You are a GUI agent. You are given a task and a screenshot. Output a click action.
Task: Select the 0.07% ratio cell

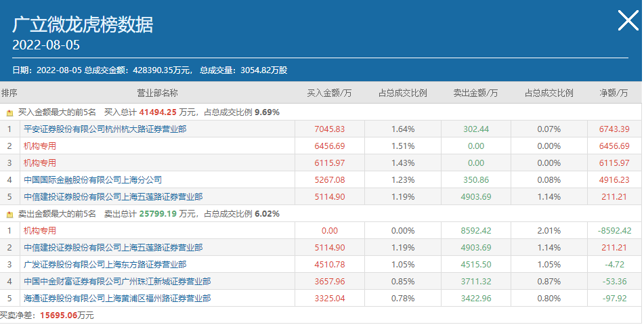(x=549, y=129)
